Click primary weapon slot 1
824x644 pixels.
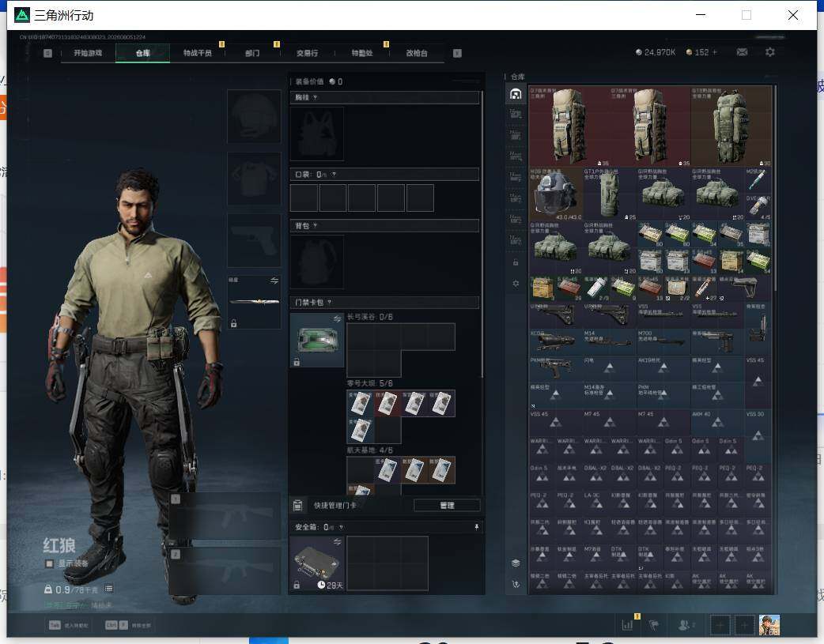[x=225, y=516]
